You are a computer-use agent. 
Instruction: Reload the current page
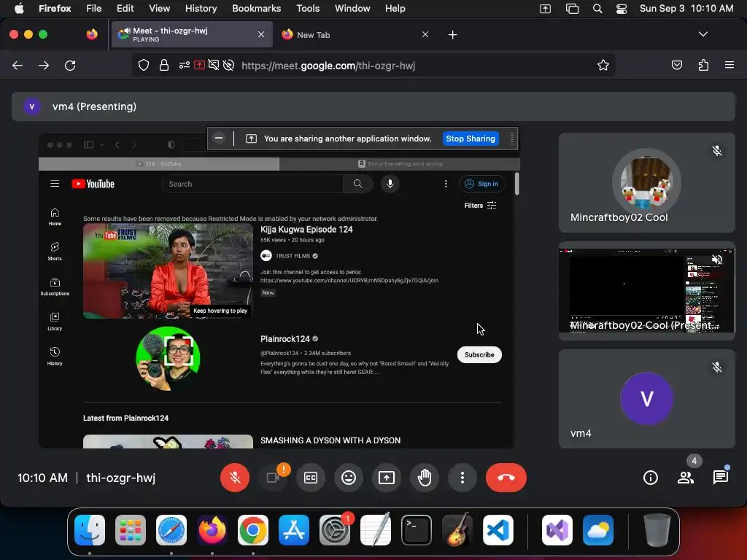click(x=70, y=65)
